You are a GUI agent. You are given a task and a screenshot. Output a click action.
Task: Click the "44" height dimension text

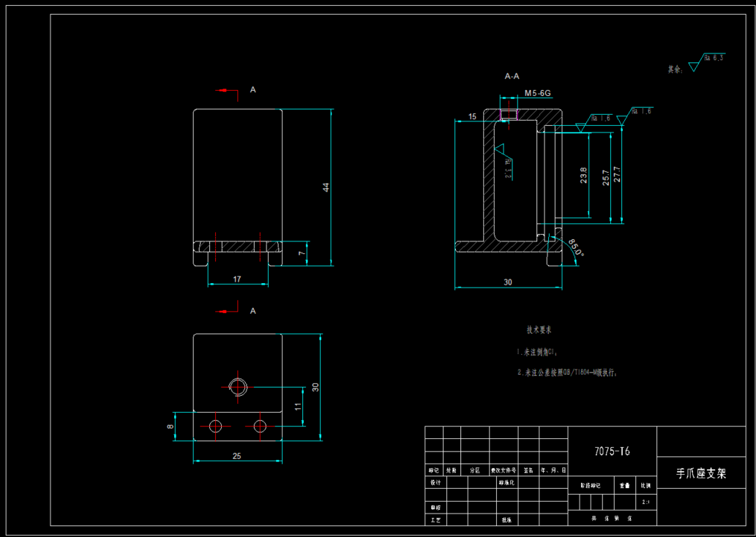tap(326, 187)
